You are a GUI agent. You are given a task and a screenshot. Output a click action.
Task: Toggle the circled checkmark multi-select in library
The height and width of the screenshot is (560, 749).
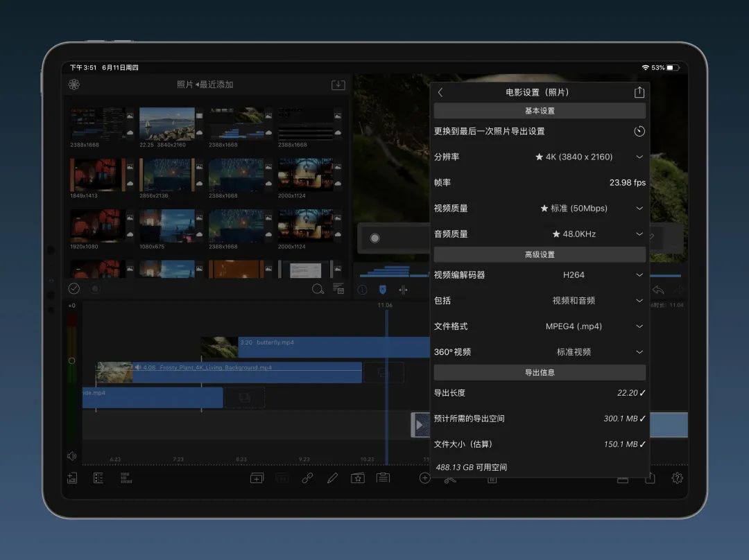tap(74, 289)
